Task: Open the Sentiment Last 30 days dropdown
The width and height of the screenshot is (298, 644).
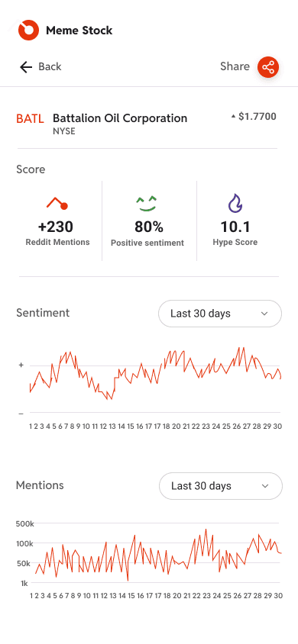Action: pos(220,314)
